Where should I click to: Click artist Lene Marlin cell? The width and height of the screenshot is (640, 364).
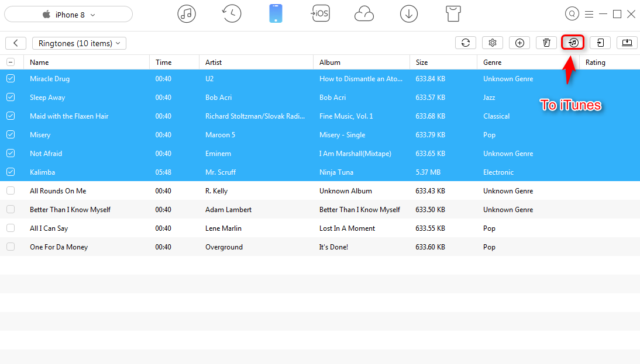223,228
